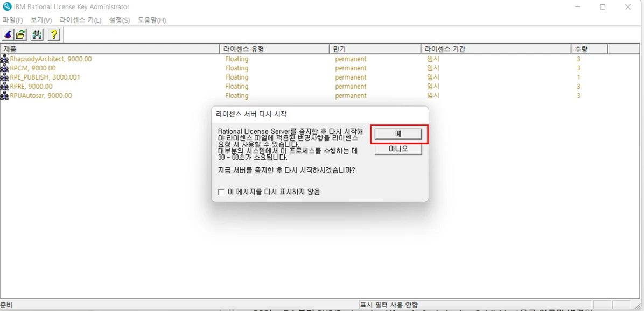The width and height of the screenshot is (644, 311).
Task: Open the 보기(V) menu
Action: pyautogui.click(x=41, y=20)
